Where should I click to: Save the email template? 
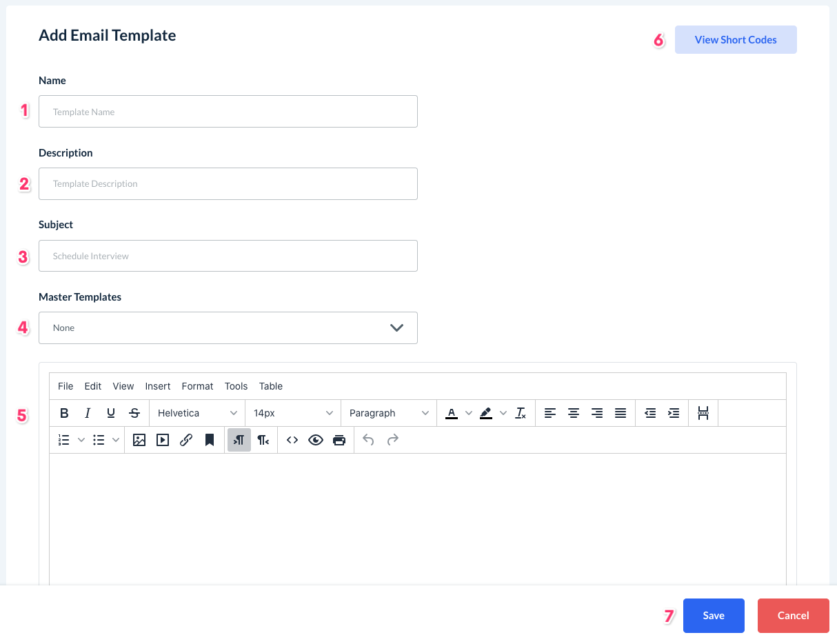714,616
